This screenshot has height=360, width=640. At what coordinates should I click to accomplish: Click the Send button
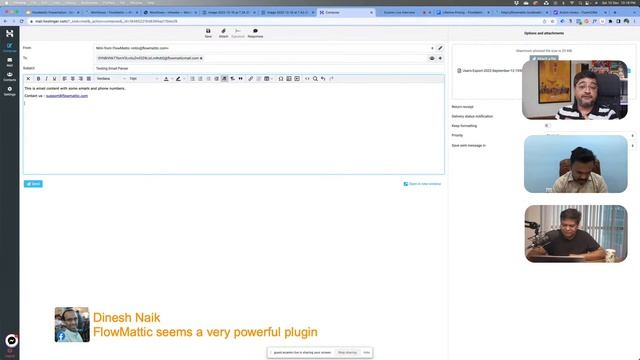(33, 184)
